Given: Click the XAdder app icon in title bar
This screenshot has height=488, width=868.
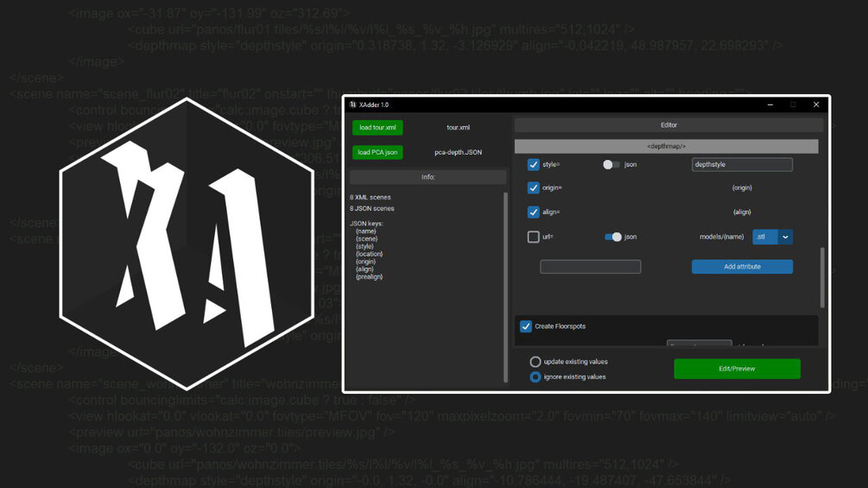Looking at the screenshot, I should pos(352,105).
